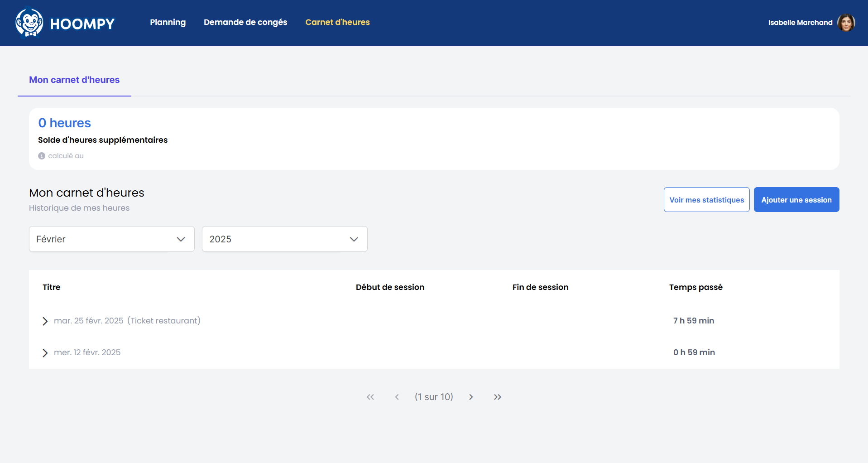Click the Hoompy monkey logo icon
This screenshot has height=463, width=868.
pos(29,23)
